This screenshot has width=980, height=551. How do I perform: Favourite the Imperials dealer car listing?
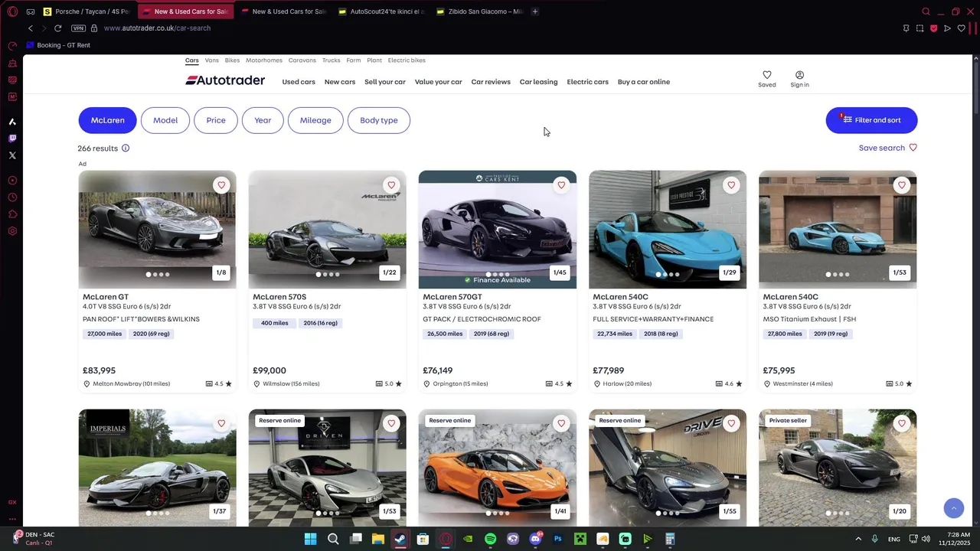tap(221, 423)
